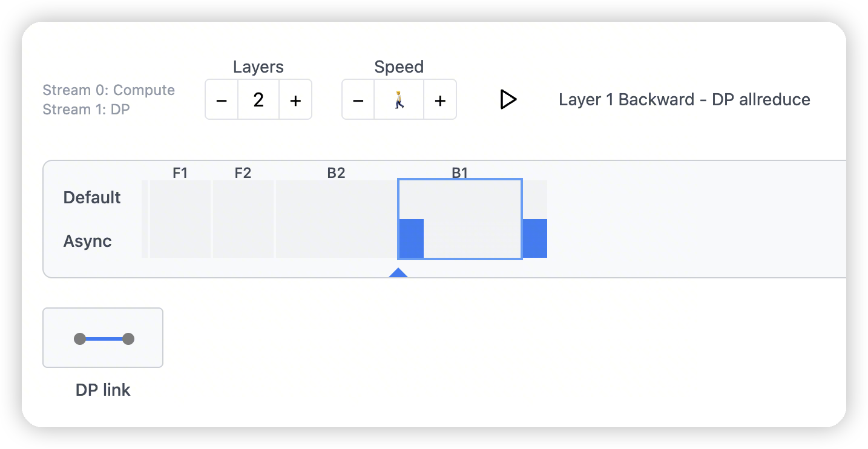Select the B2 segment in timeline

coord(336,218)
